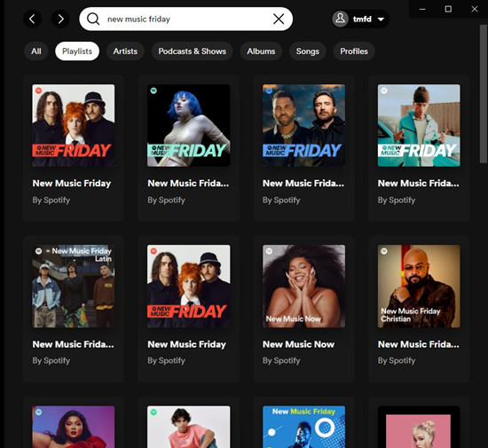Open the teal-jacket Friday playlist cover

(x=419, y=125)
